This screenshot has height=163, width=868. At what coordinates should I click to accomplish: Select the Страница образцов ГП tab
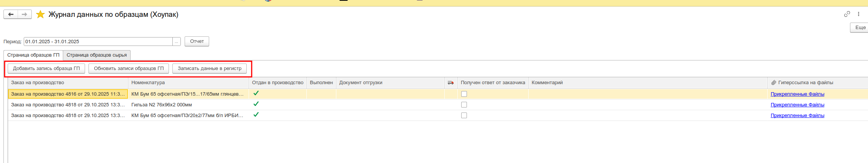33,55
